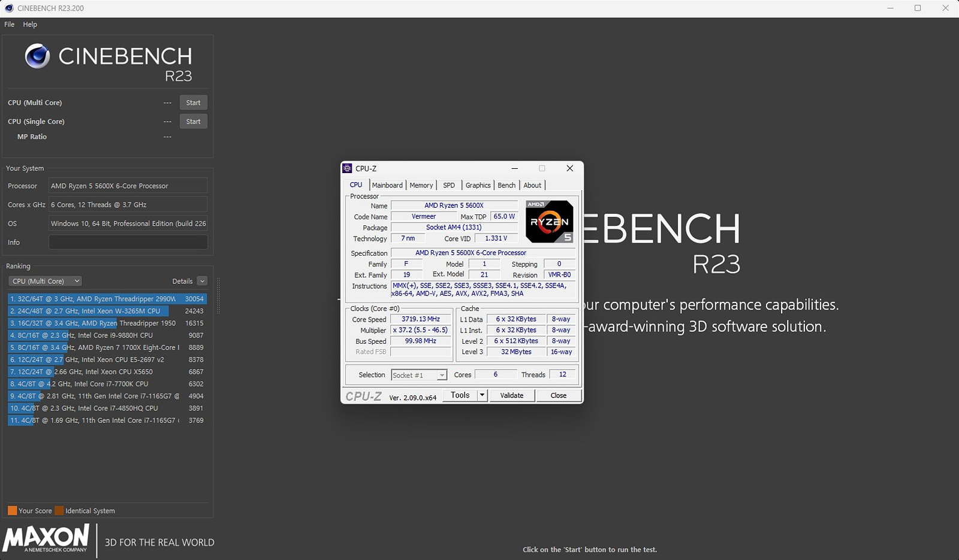Image resolution: width=959 pixels, height=560 pixels.
Task: Open the Tools dropdown arrow
Action: 482,395
